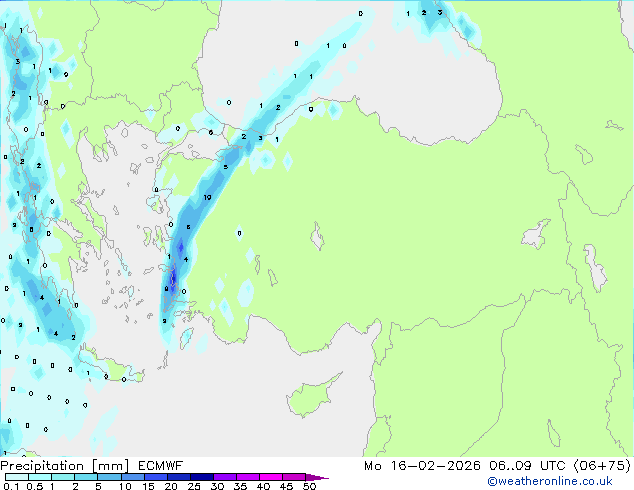634x490 pixels.
Task: Click the 'ECMWF' model label
Action: (x=161, y=466)
